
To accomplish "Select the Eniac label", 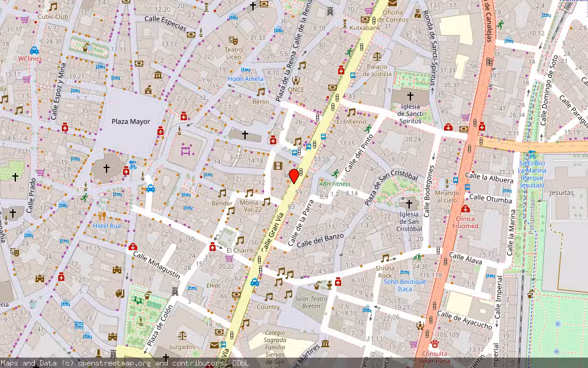I will pyautogui.click(x=214, y=285).
